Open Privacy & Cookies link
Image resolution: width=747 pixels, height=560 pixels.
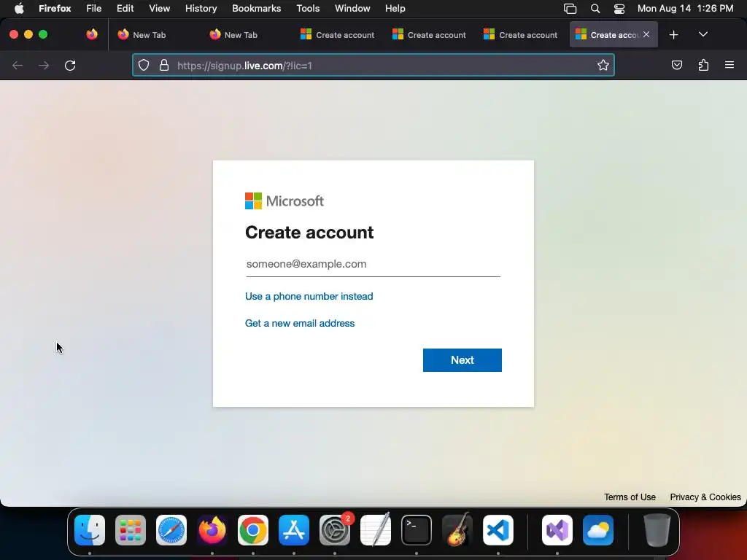point(705,497)
